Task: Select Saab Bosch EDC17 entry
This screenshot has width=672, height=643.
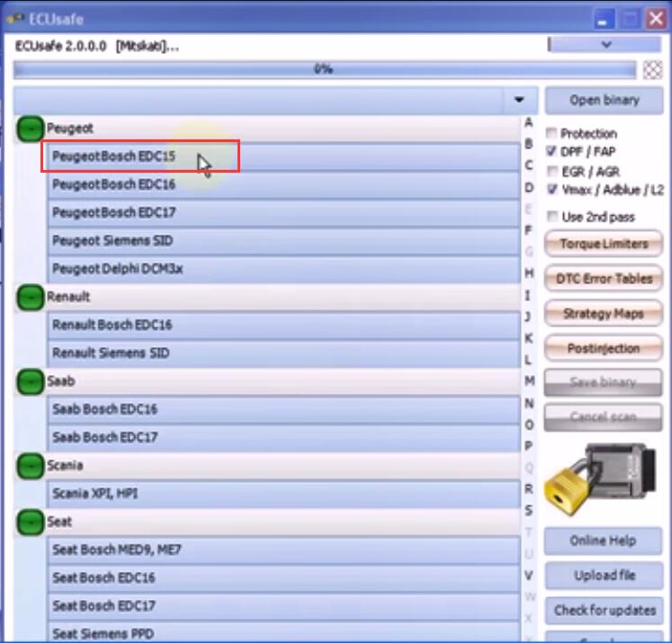Action: (x=283, y=437)
